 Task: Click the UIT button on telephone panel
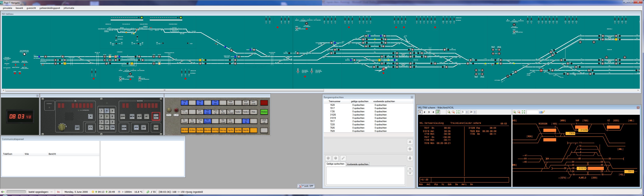click(77, 127)
